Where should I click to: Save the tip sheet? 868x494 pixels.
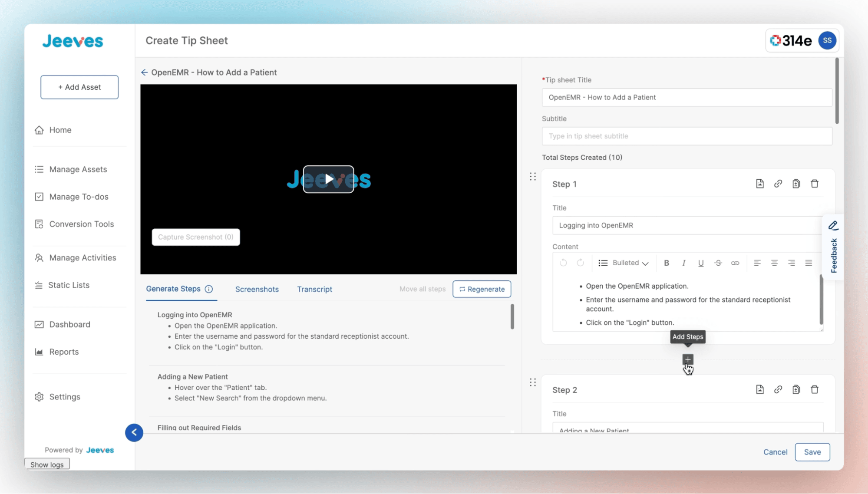(x=812, y=452)
